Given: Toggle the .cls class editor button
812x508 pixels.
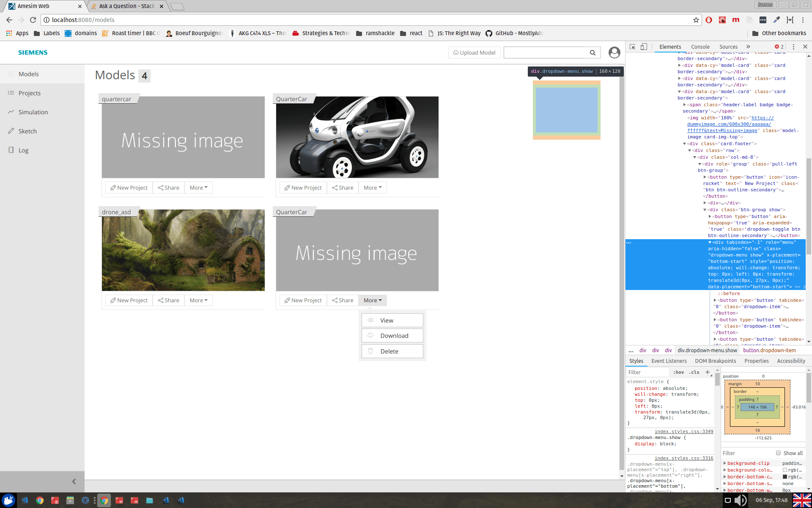Looking at the screenshot, I should [x=694, y=372].
